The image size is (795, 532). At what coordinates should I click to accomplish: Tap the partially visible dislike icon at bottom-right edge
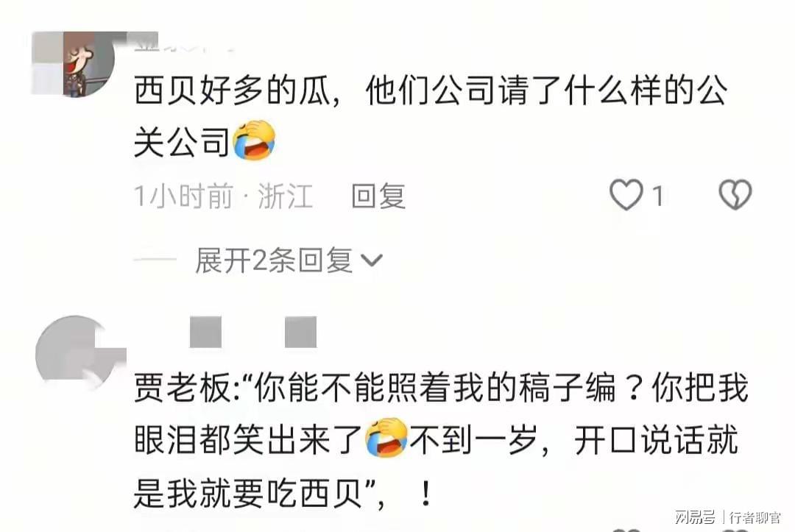tap(735, 530)
